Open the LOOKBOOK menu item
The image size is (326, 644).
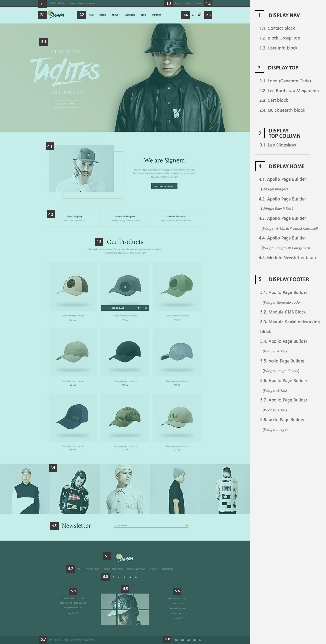[x=129, y=15]
